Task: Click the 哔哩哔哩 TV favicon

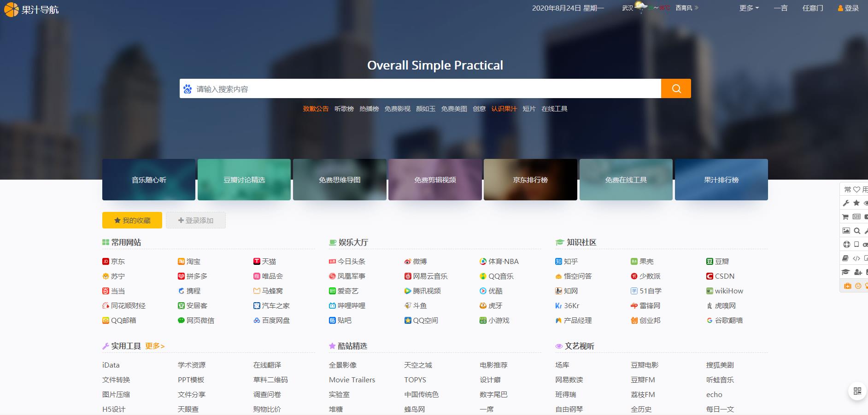Action: [332, 305]
